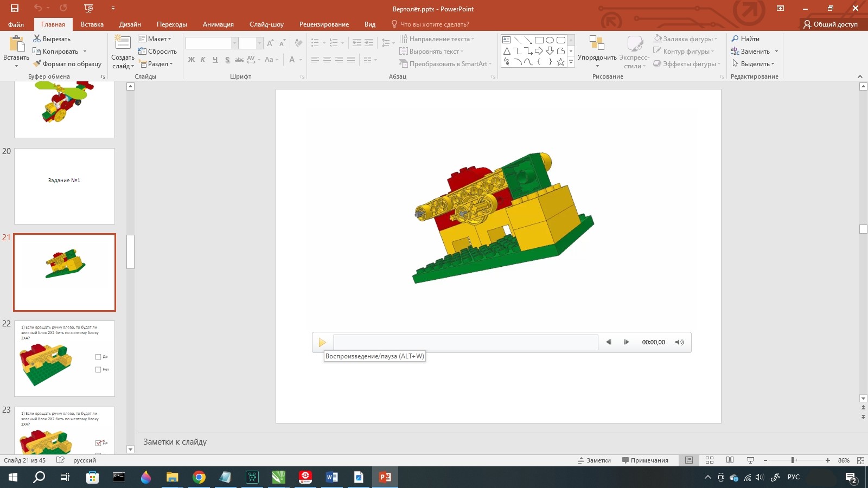Switch to Reading view in the status bar
The height and width of the screenshot is (488, 868).
tap(730, 460)
